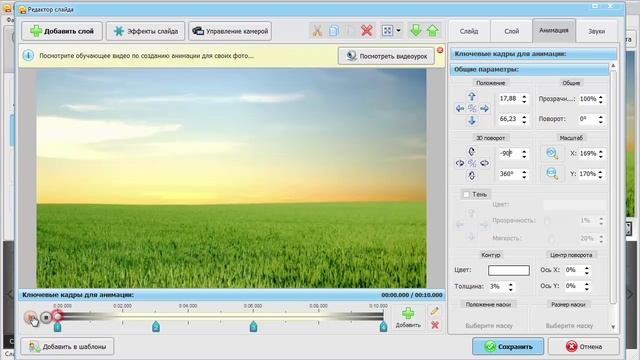The image size is (640, 360).
Task: Click the green plus Добавить keyframe button
Action: tap(408, 318)
